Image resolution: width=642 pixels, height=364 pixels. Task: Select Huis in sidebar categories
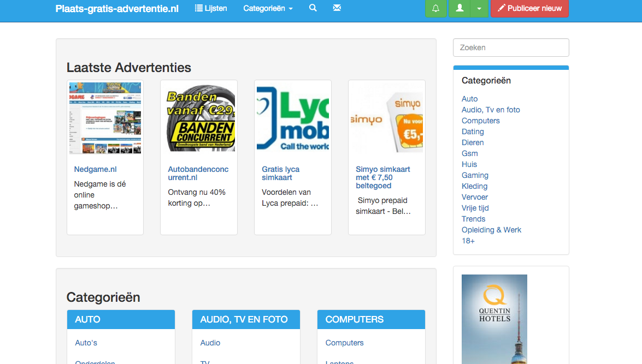469,164
